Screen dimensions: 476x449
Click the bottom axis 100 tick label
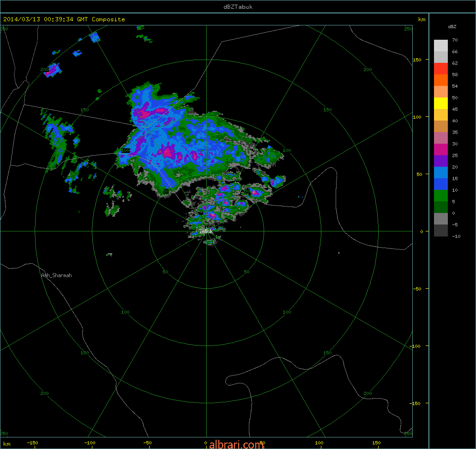pyautogui.click(x=319, y=443)
